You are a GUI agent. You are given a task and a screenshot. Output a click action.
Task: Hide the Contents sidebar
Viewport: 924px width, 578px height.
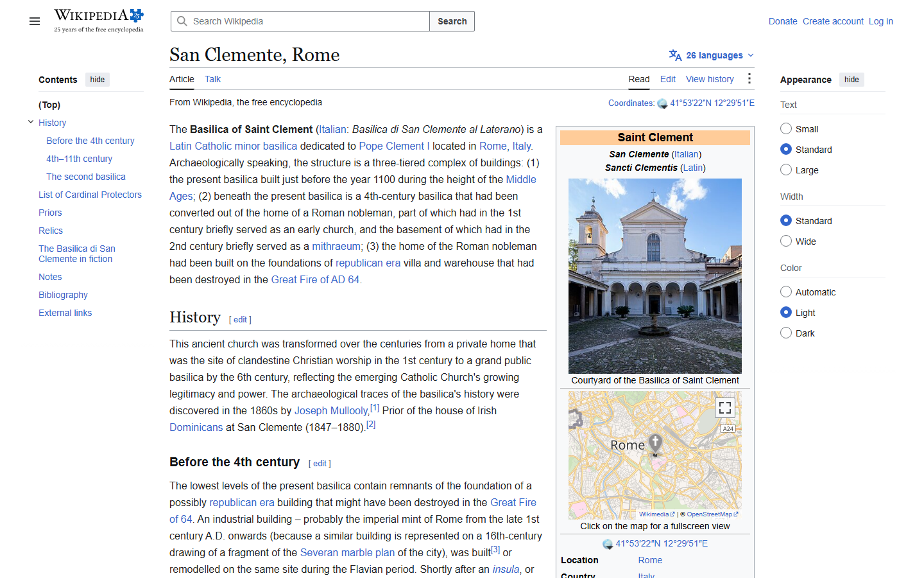pos(98,80)
